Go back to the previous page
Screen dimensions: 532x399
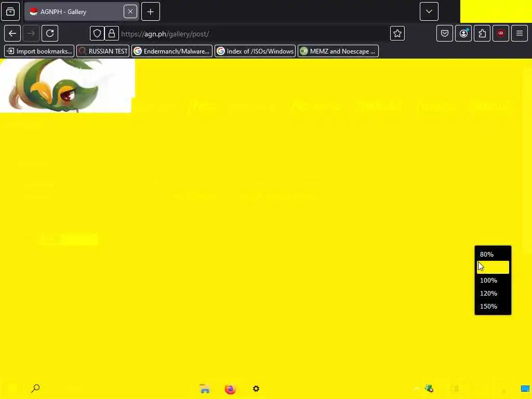[x=12, y=33]
